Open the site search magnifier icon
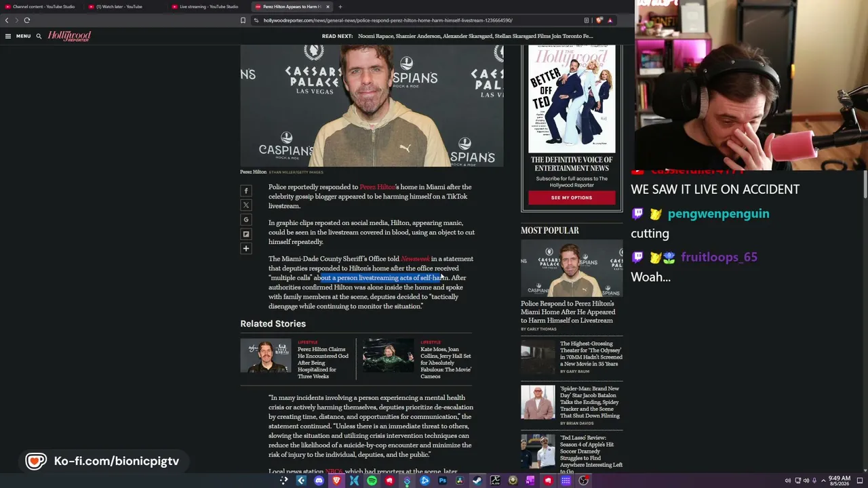This screenshot has height=488, width=868. pos(39,36)
